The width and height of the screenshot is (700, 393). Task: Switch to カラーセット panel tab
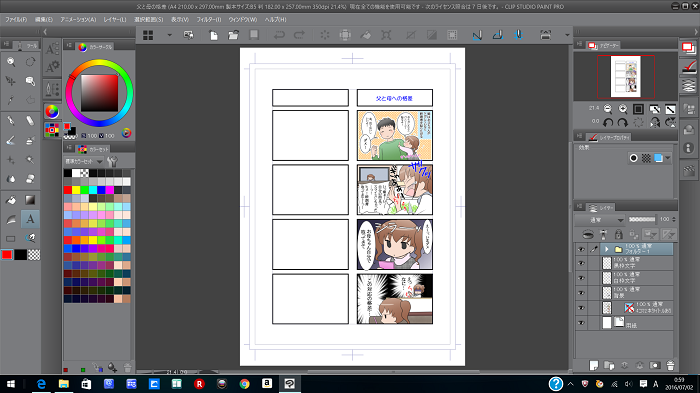(x=94, y=149)
